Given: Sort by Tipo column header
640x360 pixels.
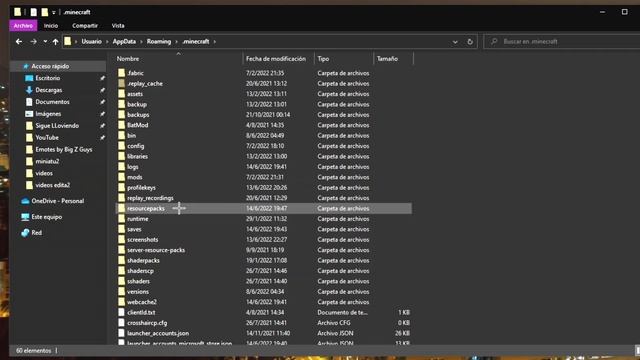Looking at the screenshot, I should click(323, 59).
